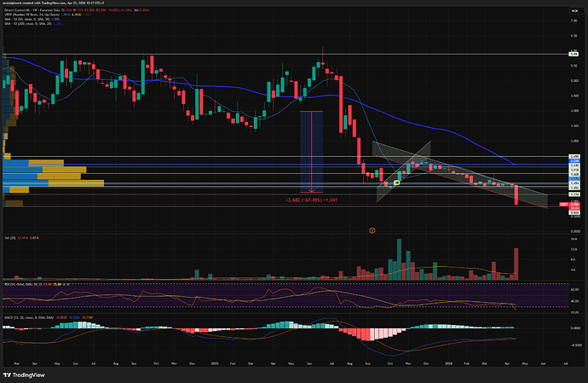Click the yellow highlighted candle marker near October
588x383 pixels.
397,183
